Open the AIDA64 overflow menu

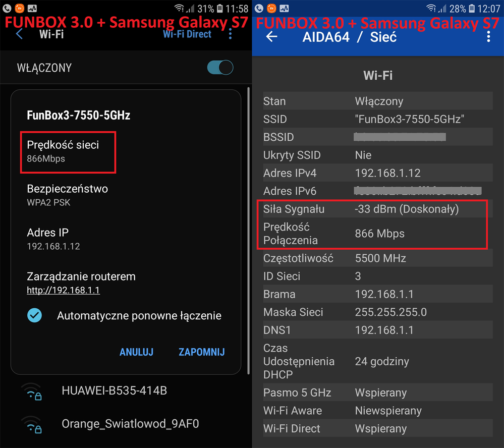pos(488,37)
